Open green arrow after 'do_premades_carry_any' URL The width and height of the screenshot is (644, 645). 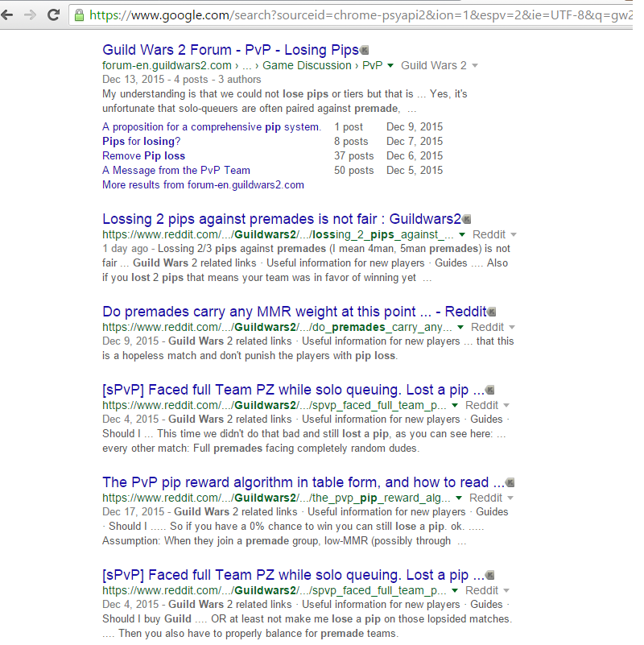coord(460,327)
